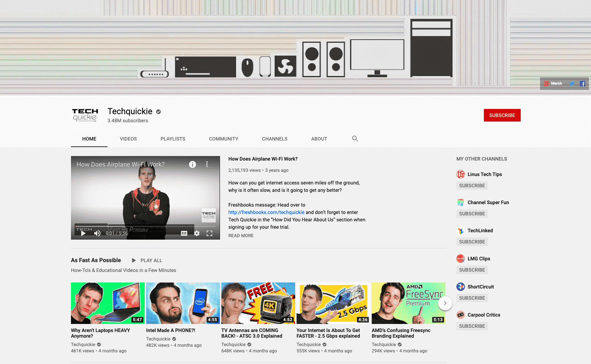The height and width of the screenshot is (364, 591).
Task: Click Techquickie under the Intel phone video
Action: pos(158,339)
